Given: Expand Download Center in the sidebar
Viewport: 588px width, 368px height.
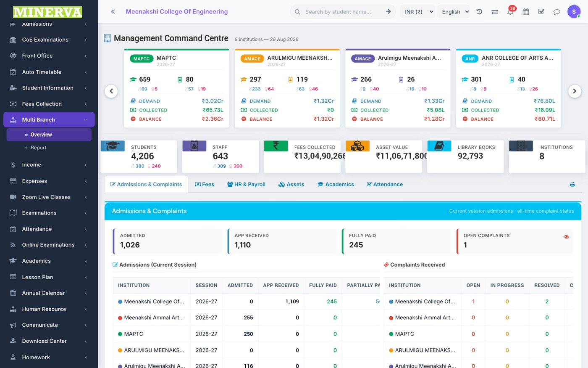Looking at the screenshot, I should tap(49, 341).
